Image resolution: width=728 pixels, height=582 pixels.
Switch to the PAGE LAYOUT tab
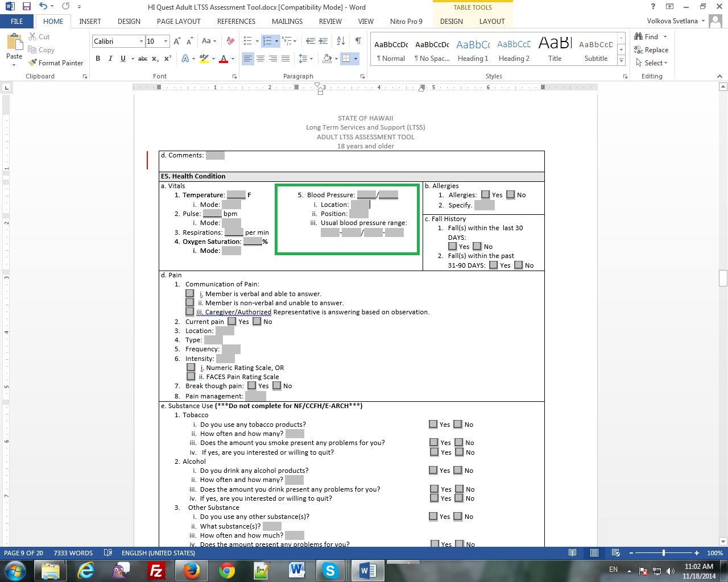coord(179,22)
